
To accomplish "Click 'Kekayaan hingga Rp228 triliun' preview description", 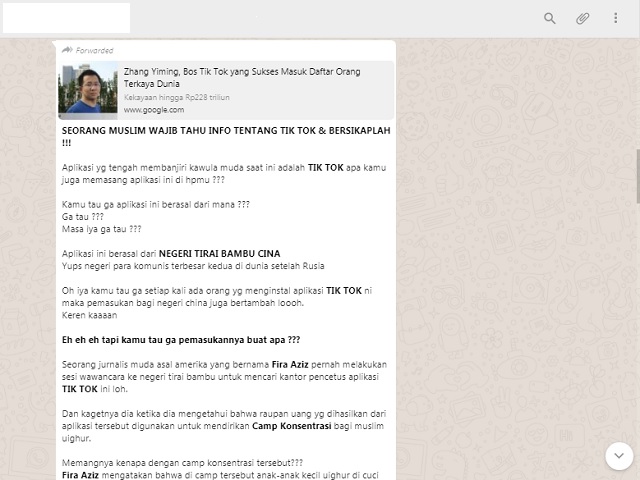I will click(x=177, y=98).
